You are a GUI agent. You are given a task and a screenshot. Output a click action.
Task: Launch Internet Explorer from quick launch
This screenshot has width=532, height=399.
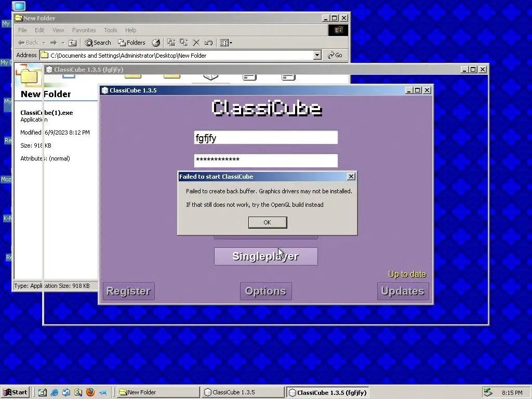[x=54, y=393]
